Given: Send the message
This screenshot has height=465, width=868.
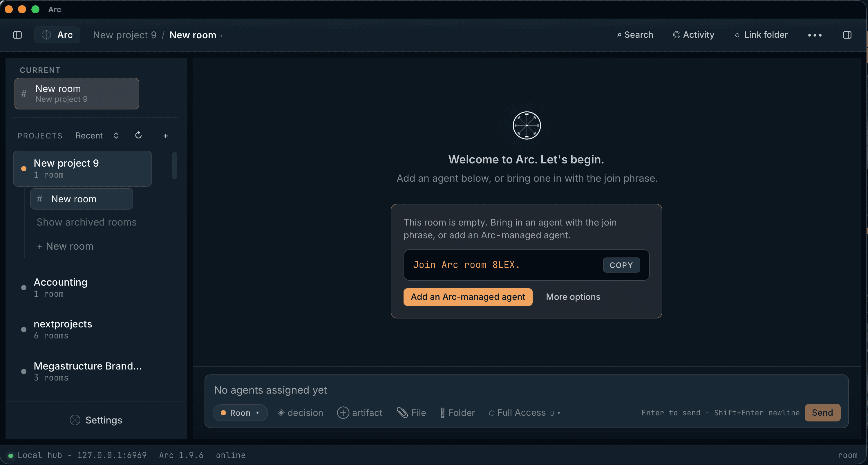Looking at the screenshot, I should (x=822, y=413).
